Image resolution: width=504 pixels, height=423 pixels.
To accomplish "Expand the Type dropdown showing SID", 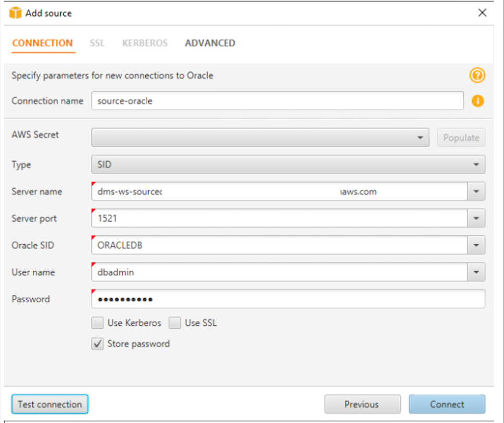I will (x=475, y=165).
